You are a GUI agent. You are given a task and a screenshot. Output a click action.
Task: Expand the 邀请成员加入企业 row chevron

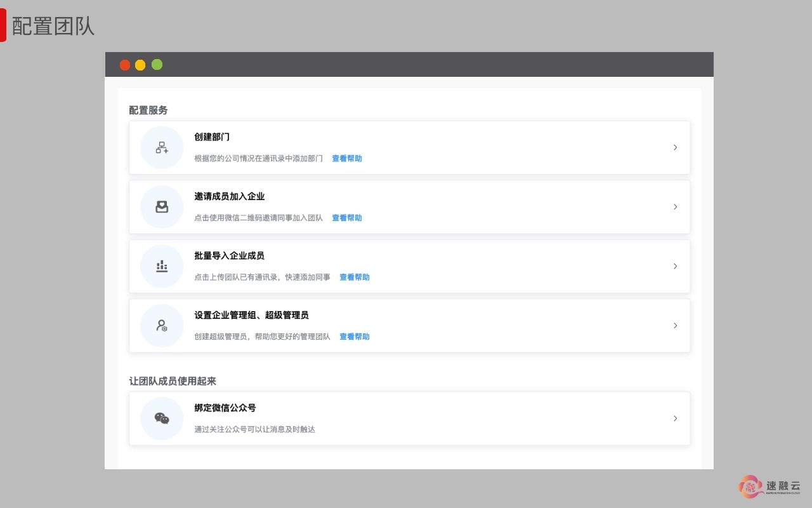[x=675, y=206]
